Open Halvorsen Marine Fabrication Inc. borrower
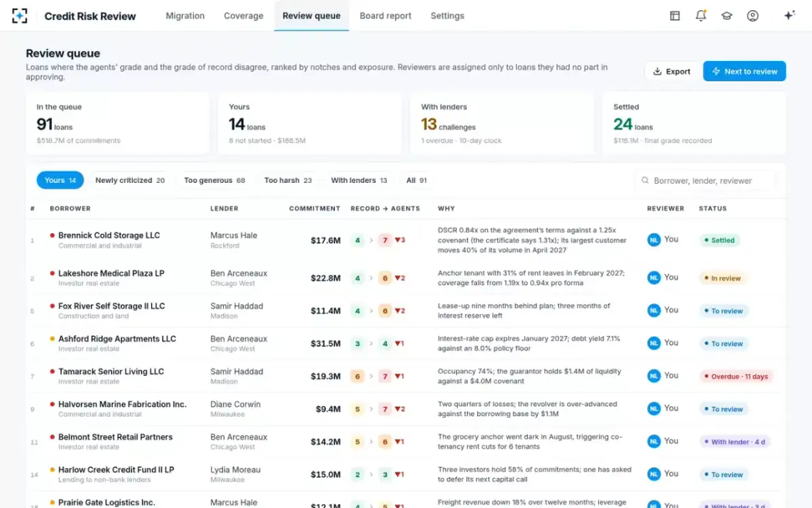 [122, 404]
